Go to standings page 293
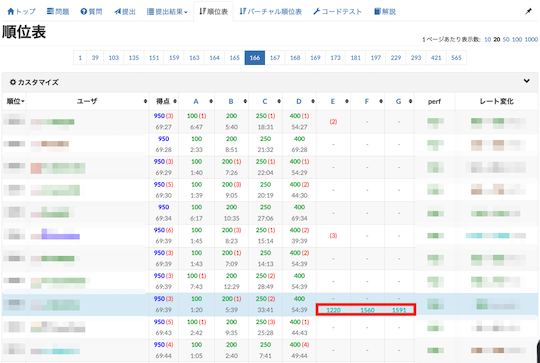540x363 pixels. pyautogui.click(x=416, y=58)
